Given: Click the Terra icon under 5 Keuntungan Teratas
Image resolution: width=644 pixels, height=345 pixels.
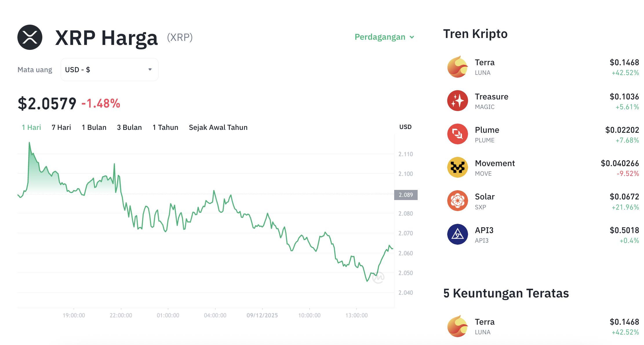Looking at the screenshot, I should tap(457, 326).
